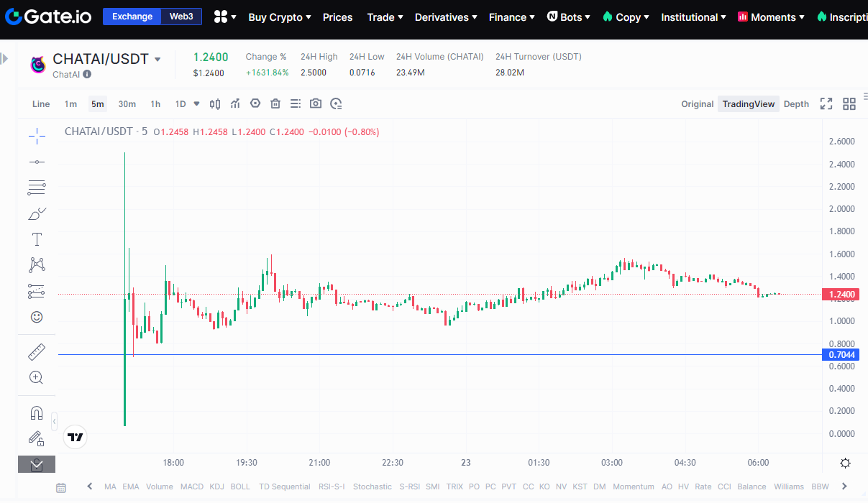Open the ruler measure tool

(x=37, y=351)
